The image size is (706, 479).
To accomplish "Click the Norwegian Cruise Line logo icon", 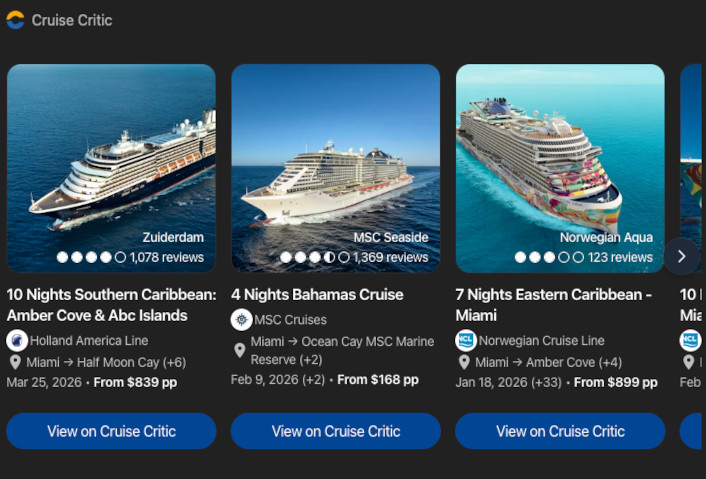I will tap(465, 340).
